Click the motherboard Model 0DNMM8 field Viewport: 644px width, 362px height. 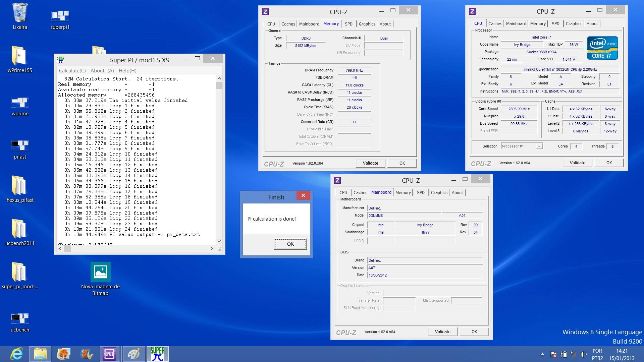(x=404, y=216)
